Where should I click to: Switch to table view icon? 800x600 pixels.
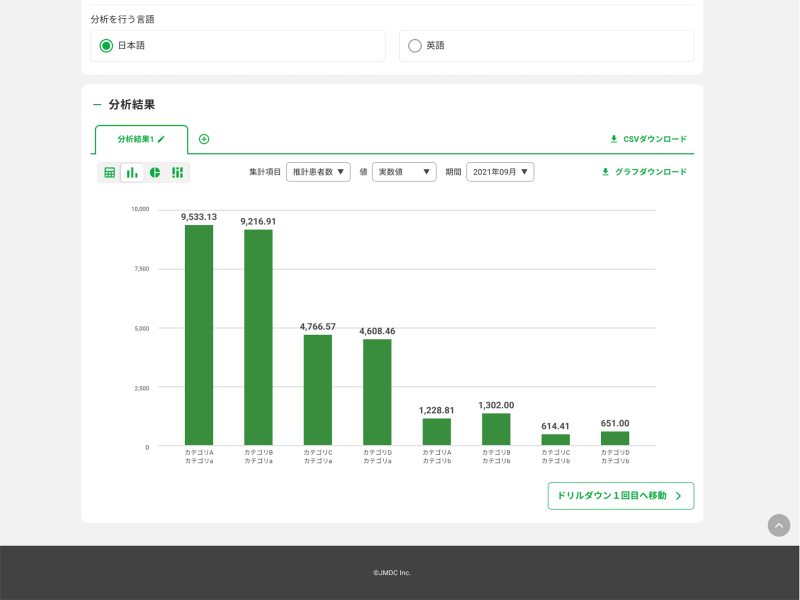(110, 173)
